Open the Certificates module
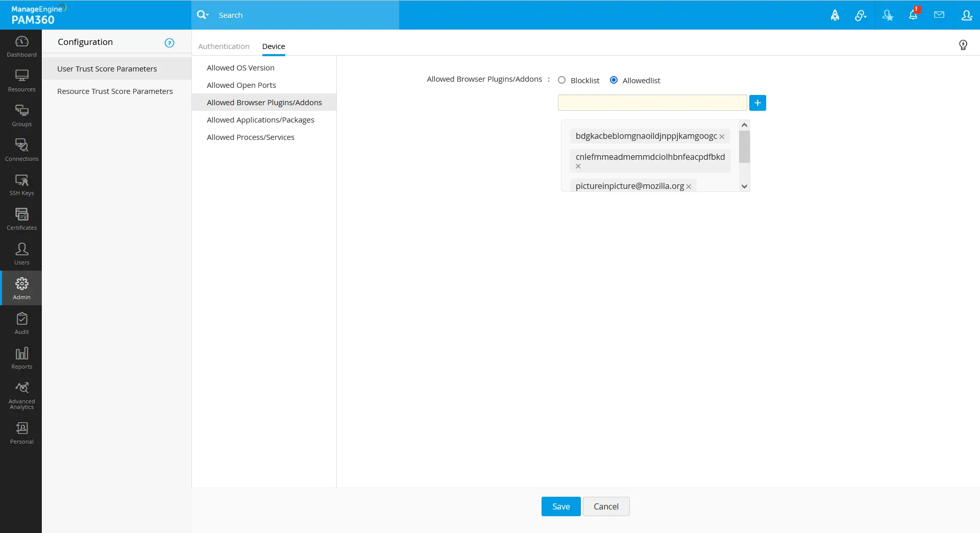Viewport: 980px width, 533px height. coord(21,220)
